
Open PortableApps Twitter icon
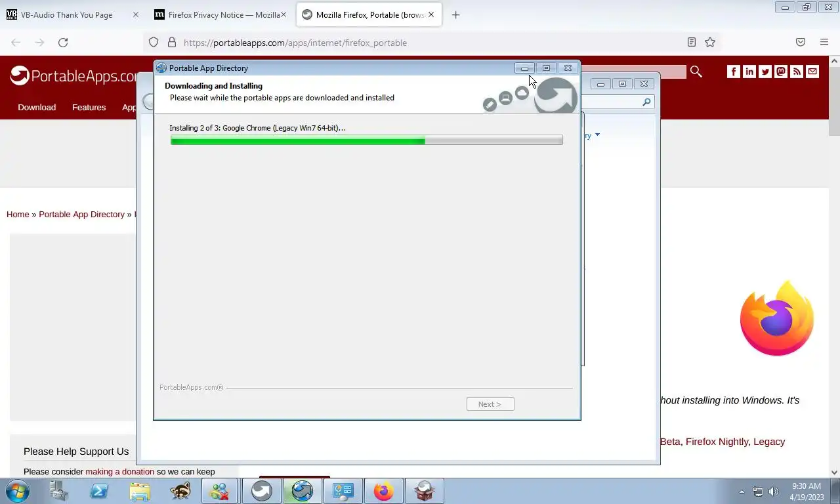tap(765, 72)
